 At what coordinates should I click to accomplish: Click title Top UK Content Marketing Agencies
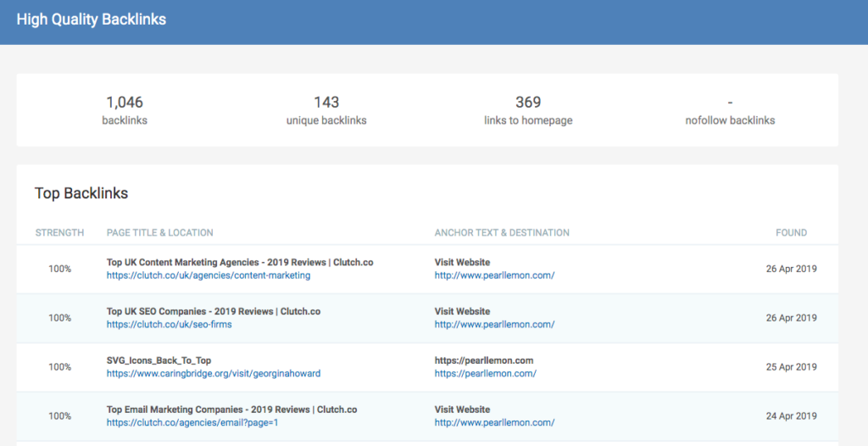point(240,262)
